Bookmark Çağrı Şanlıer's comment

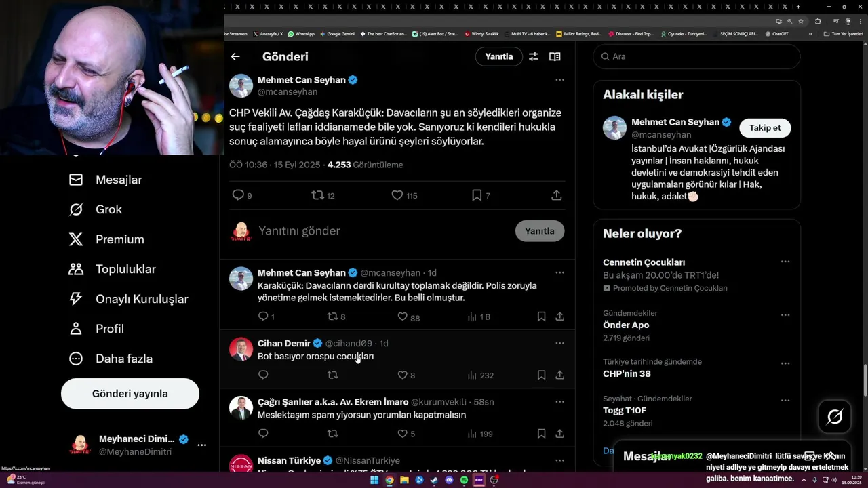(x=541, y=434)
